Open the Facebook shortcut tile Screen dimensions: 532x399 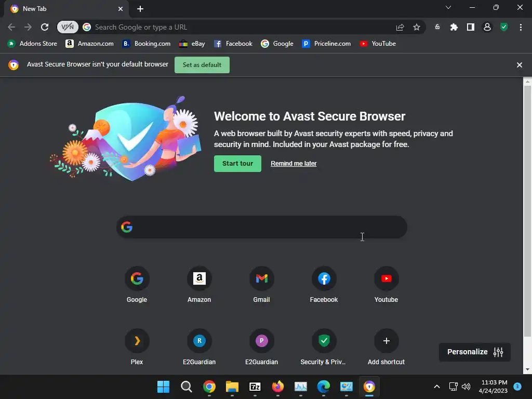(324, 284)
